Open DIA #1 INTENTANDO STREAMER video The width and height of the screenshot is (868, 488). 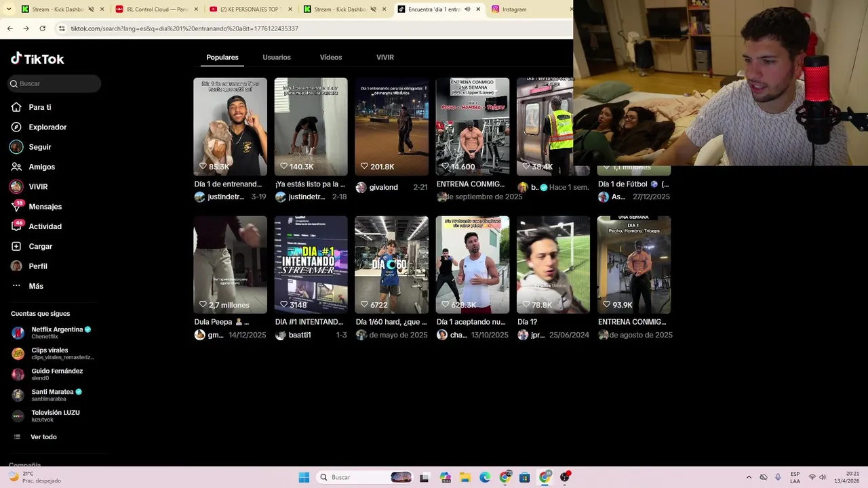[x=311, y=265]
